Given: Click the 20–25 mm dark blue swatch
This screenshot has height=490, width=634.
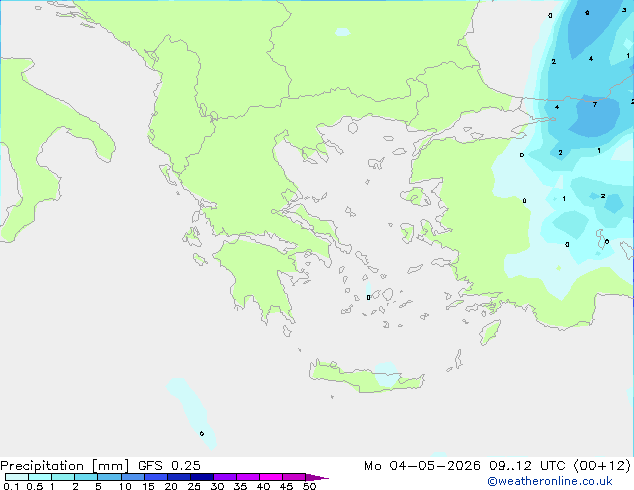Looking at the screenshot, I should 179,477.
